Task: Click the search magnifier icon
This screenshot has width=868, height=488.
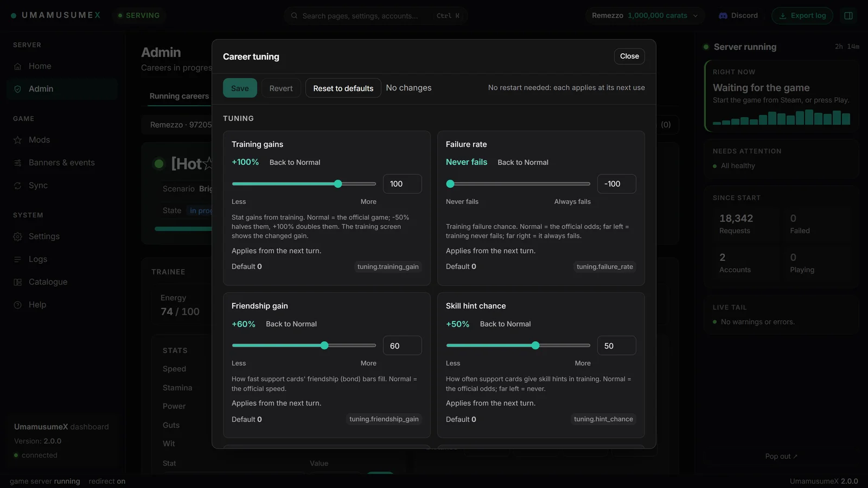Action: pos(294,16)
